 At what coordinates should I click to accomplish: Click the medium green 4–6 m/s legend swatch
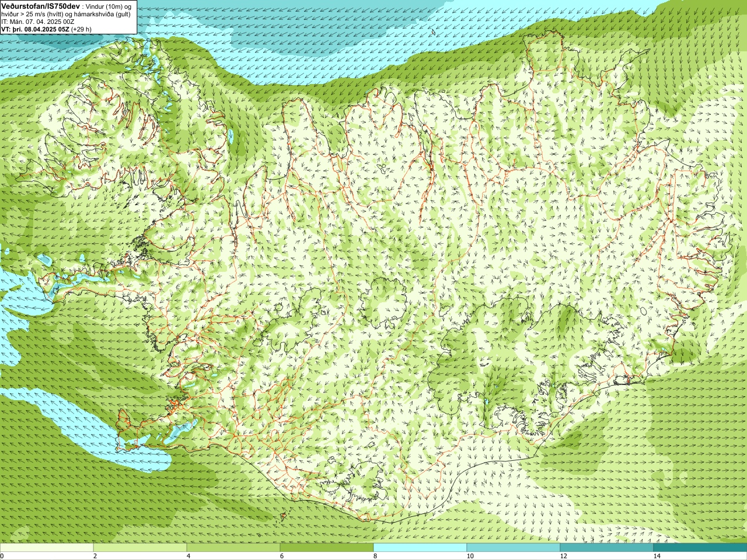[x=233, y=548]
